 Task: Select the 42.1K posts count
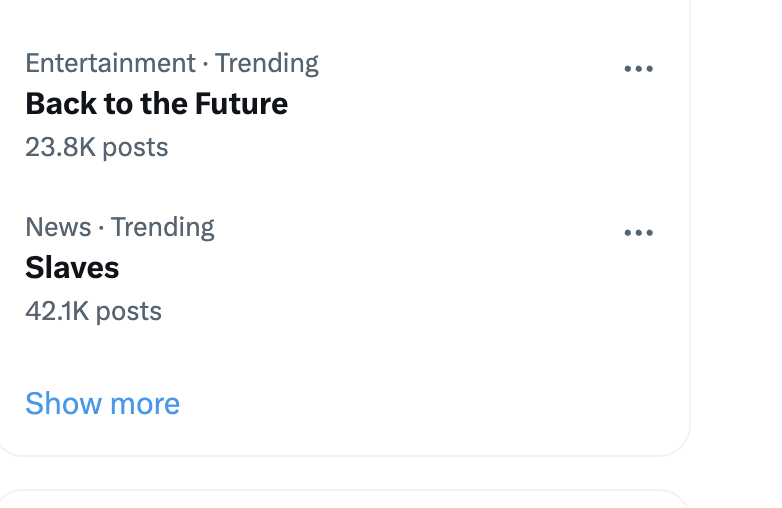[93, 312]
